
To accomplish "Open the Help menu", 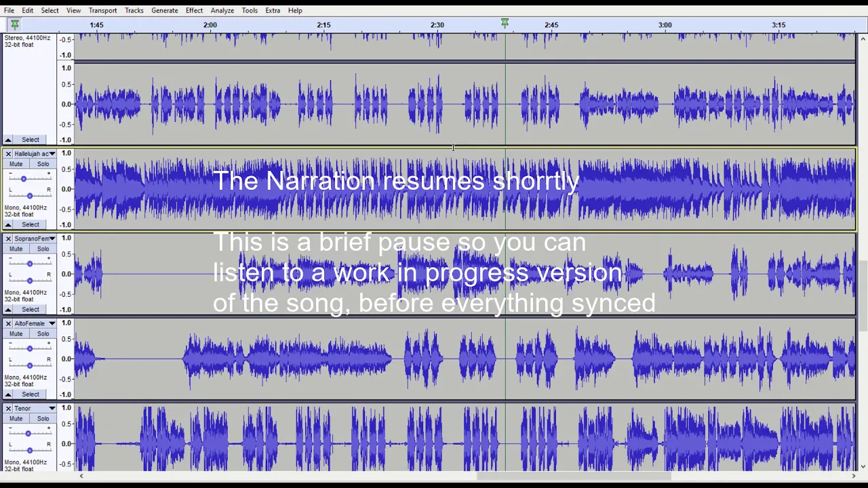I will (x=295, y=10).
